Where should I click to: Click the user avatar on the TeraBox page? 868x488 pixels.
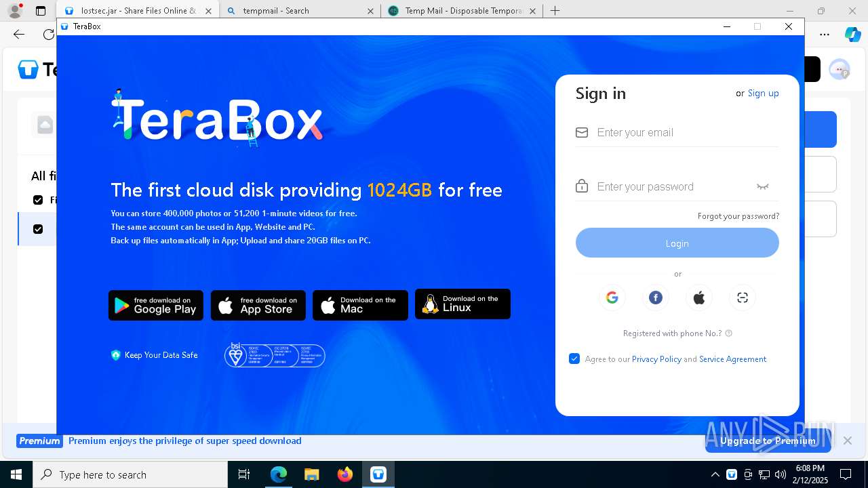click(840, 69)
